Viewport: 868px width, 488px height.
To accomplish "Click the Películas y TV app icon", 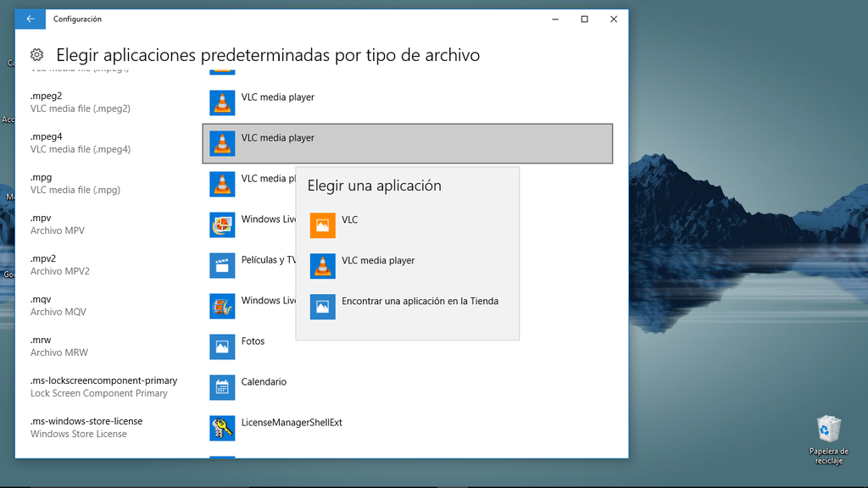I will pos(222,265).
